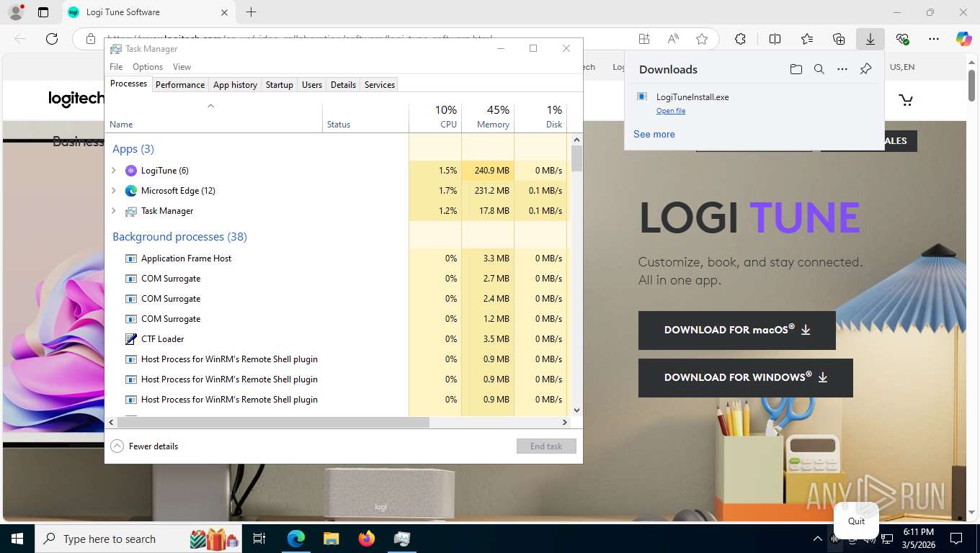Click the Microsoft Edge process icon

click(x=130, y=191)
